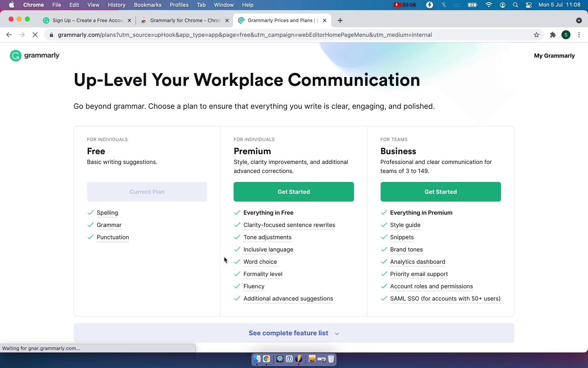Go back using browser back arrow
588x368 pixels.
pos(9,35)
